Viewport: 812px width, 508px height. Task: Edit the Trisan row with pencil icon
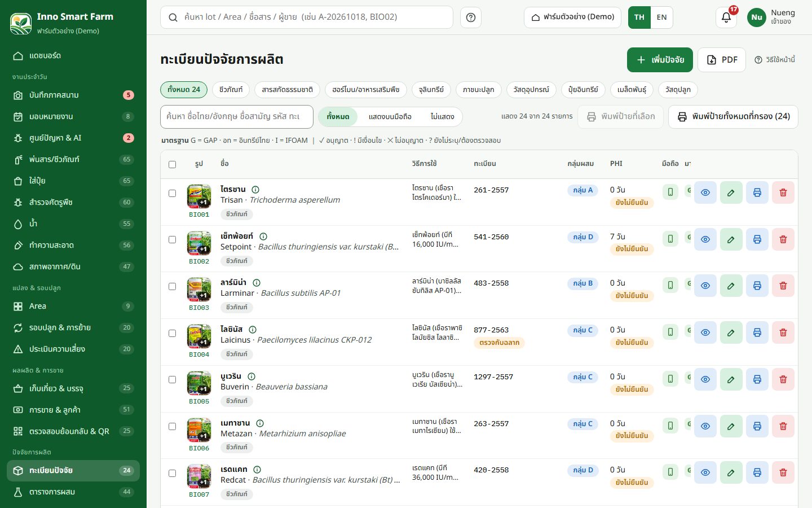point(731,192)
